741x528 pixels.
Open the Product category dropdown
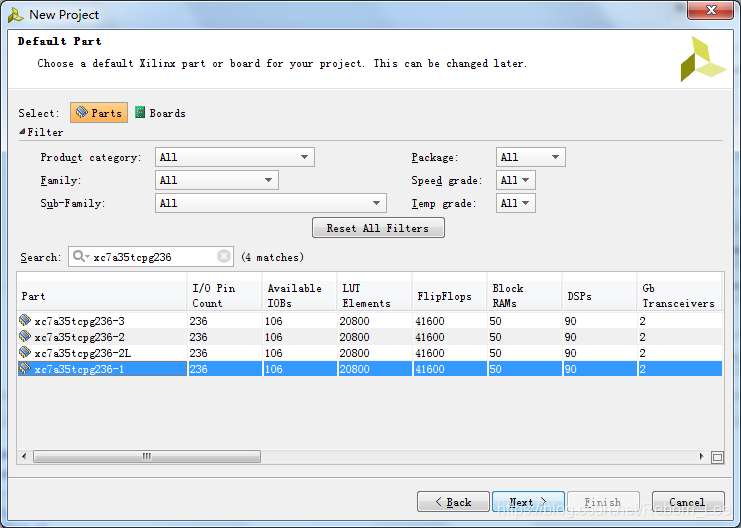pos(235,157)
